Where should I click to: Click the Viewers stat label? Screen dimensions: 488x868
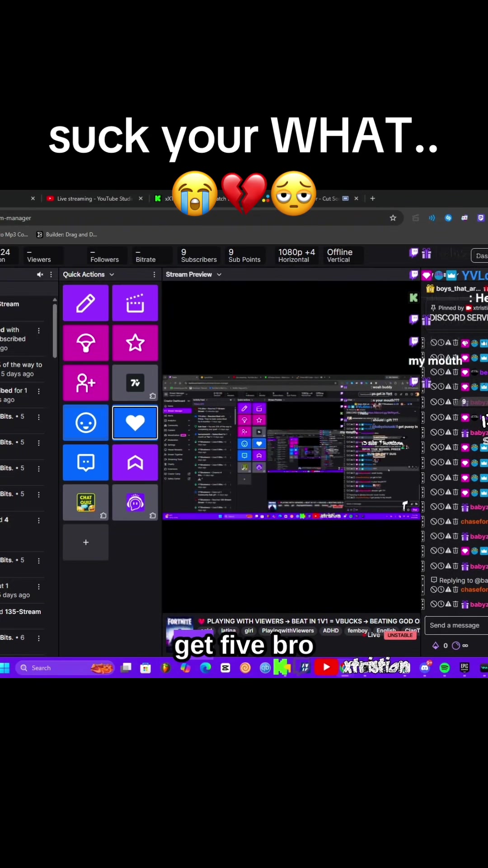coord(39,259)
